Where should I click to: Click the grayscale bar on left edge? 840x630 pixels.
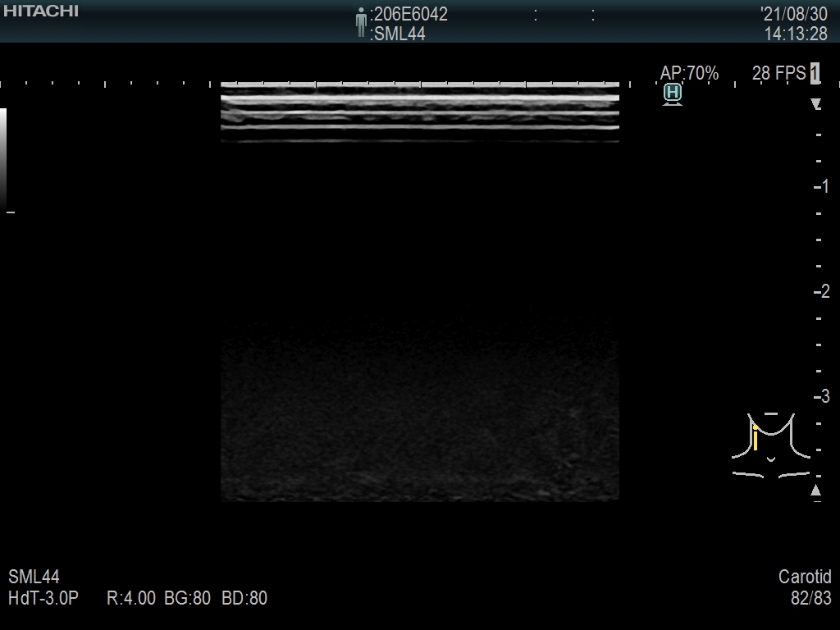[x=3, y=159]
